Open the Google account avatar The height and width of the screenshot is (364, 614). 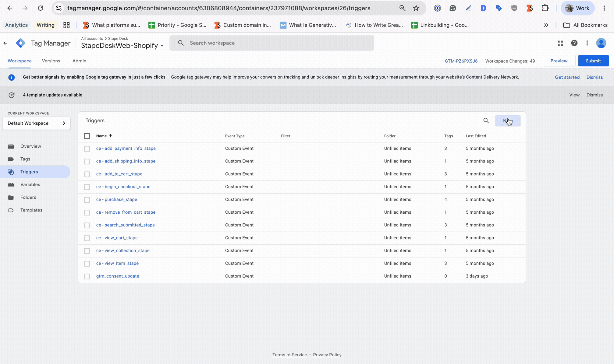coord(601,43)
